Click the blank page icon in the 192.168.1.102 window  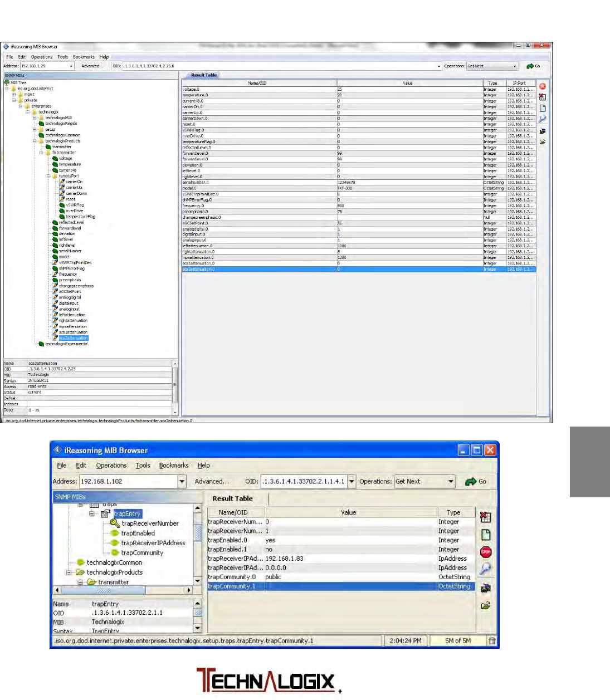[x=486, y=535]
